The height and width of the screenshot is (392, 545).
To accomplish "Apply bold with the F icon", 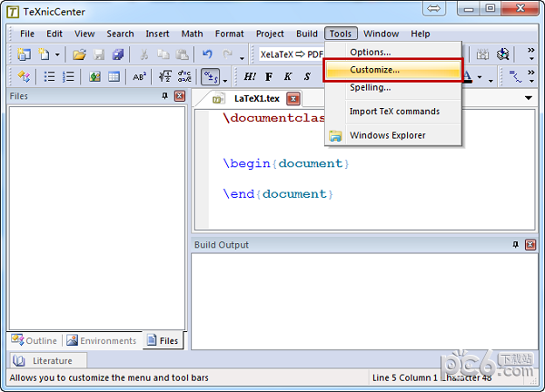I will (x=269, y=76).
